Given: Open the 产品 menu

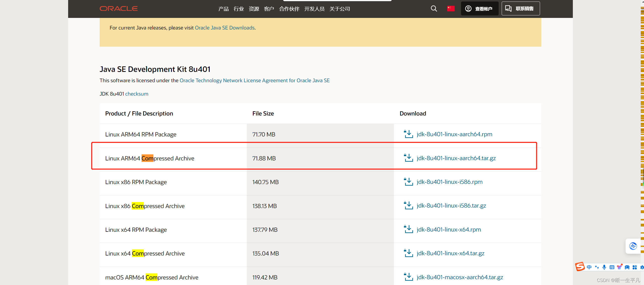Looking at the screenshot, I should tap(223, 9).
